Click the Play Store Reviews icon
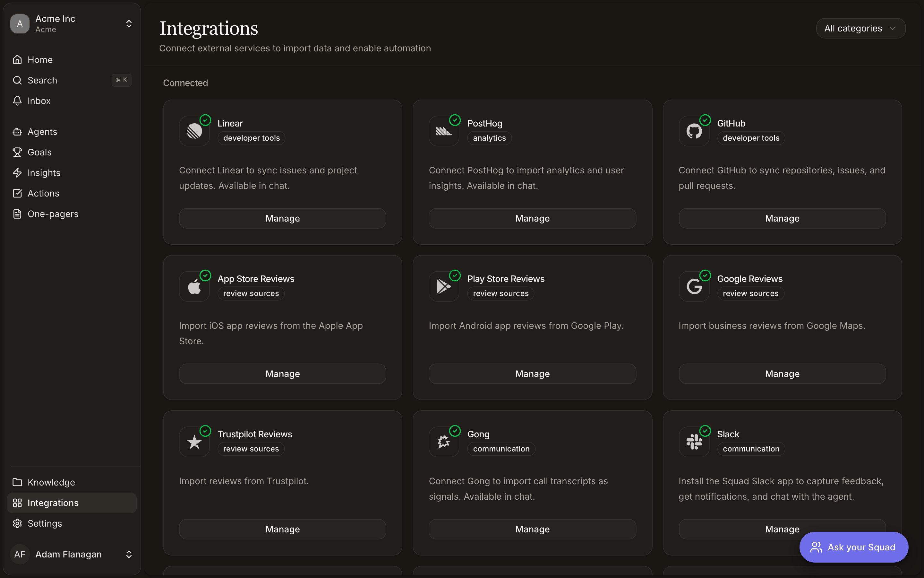The image size is (924, 578). pos(444,286)
